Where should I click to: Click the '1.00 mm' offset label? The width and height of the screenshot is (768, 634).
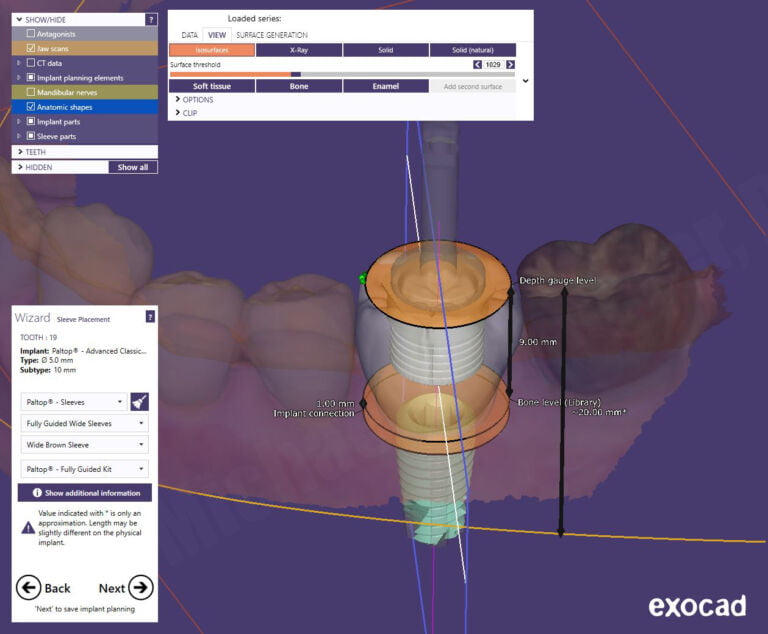tap(336, 404)
